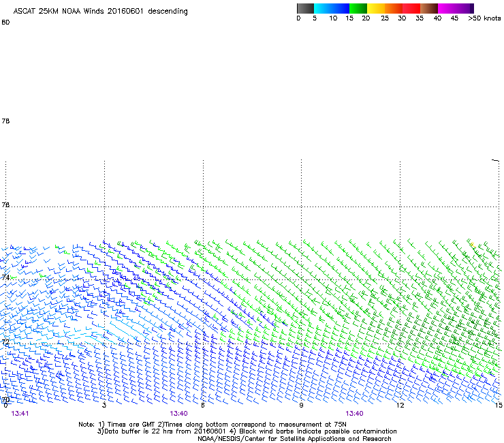Pick the red 30-35 knots legend segment
Viewport: 504px width, 443px height.
(411, 8)
